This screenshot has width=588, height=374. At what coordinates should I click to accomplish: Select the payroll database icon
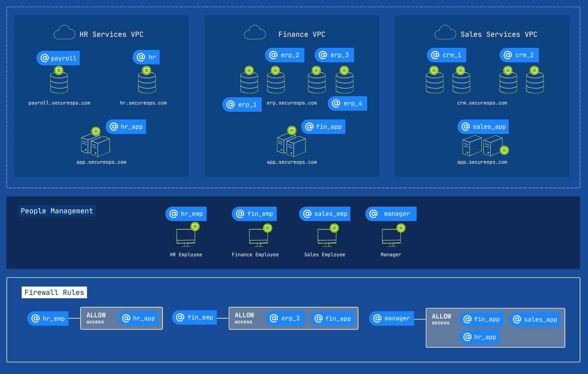click(x=59, y=82)
